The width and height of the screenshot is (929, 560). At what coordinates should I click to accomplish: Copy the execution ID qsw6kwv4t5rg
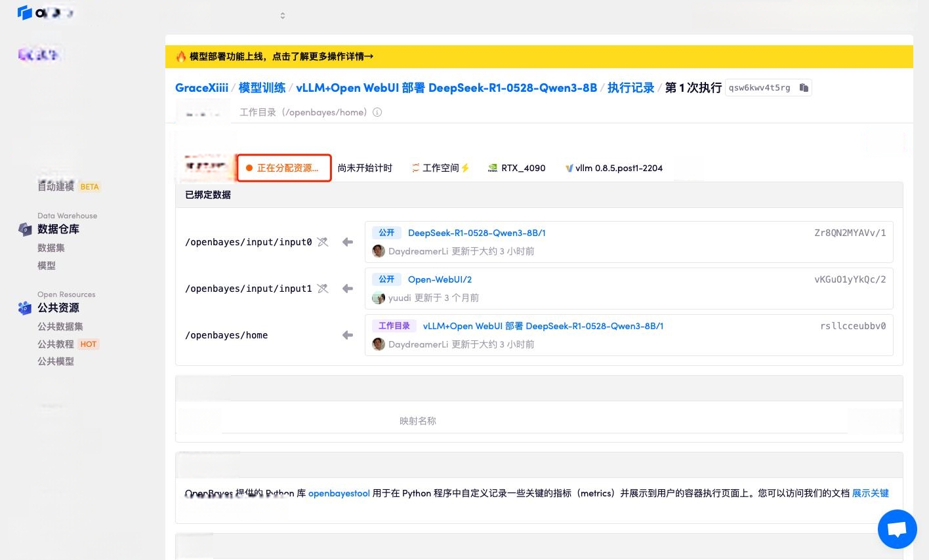click(804, 88)
